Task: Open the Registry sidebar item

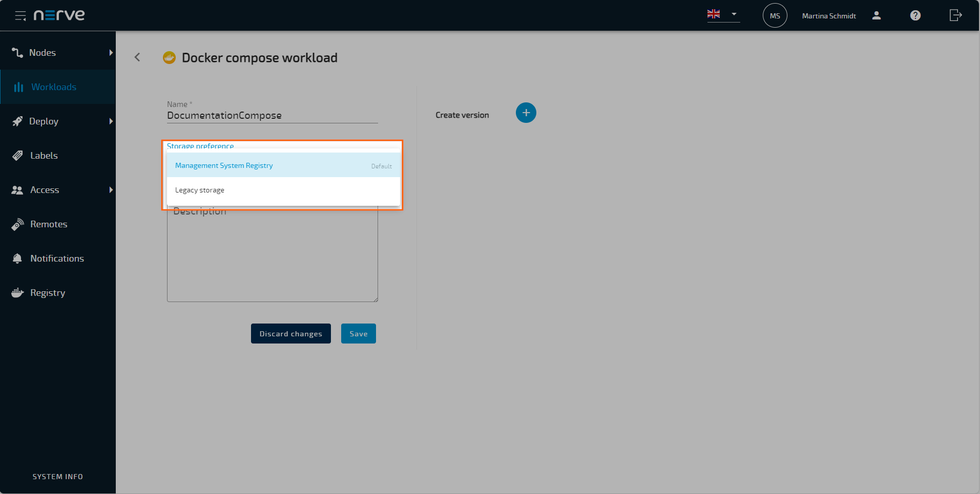Action: coord(48,293)
